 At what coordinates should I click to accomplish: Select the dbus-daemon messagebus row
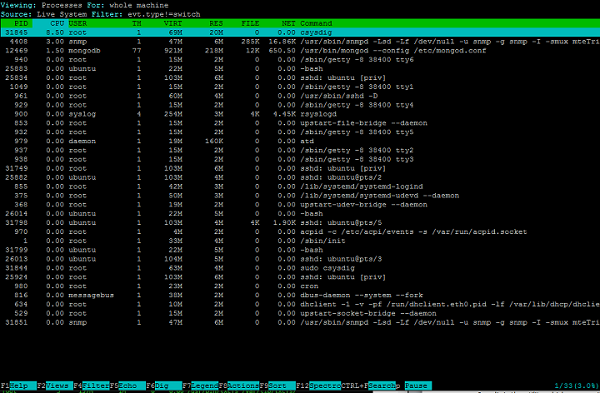click(x=300, y=295)
